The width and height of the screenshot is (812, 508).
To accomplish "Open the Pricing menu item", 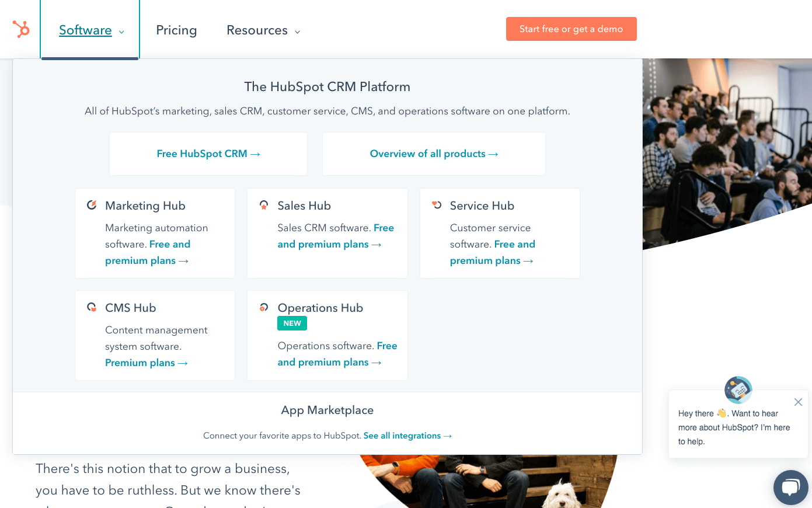I will 176,30.
